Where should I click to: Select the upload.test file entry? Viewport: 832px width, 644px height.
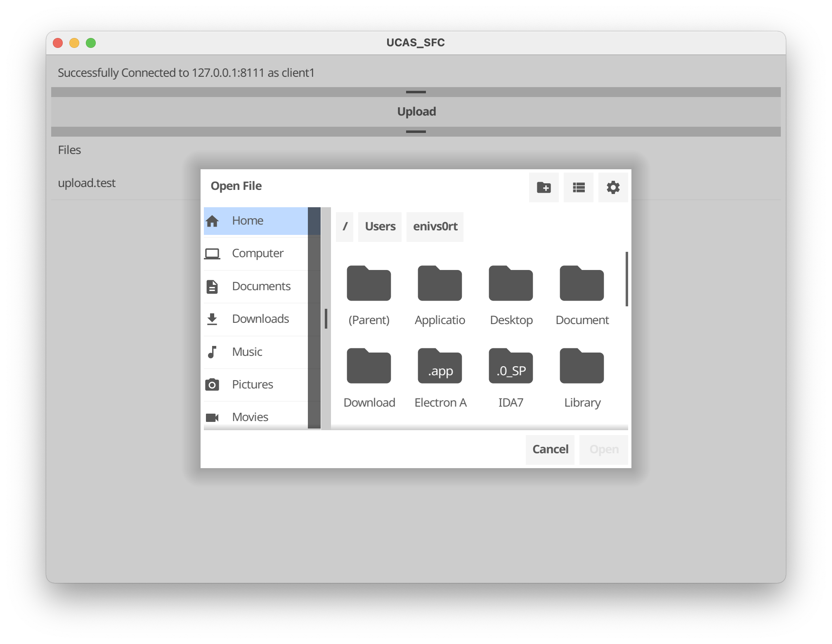(x=87, y=183)
